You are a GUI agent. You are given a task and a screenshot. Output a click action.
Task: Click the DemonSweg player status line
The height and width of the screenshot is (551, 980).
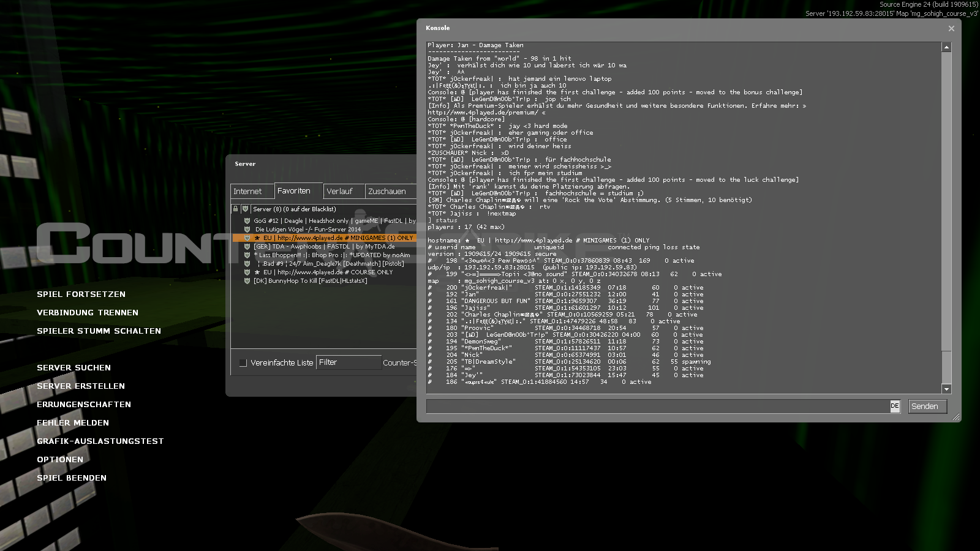pos(566,342)
